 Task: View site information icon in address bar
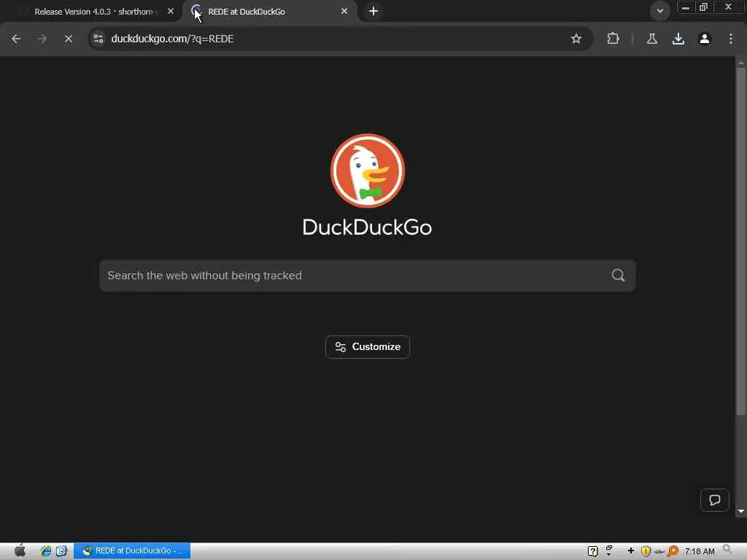[x=98, y=39]
